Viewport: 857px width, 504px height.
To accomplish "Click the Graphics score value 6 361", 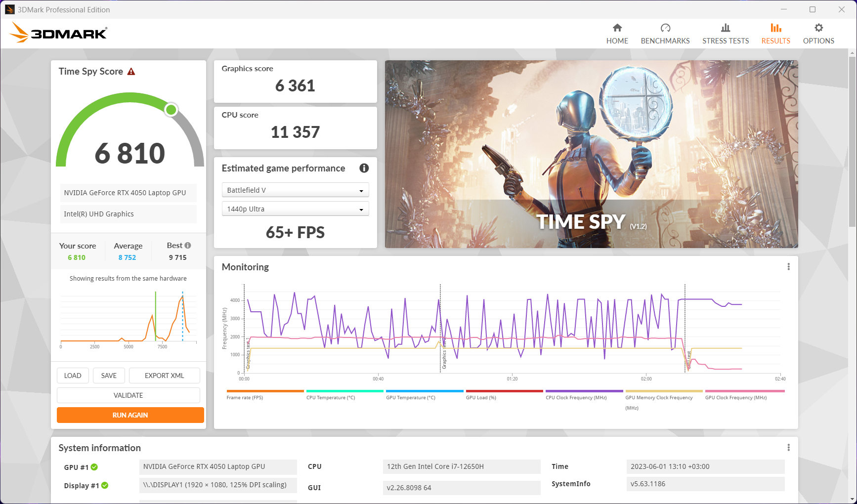I will pyautogui.click(x=295, y=86).
